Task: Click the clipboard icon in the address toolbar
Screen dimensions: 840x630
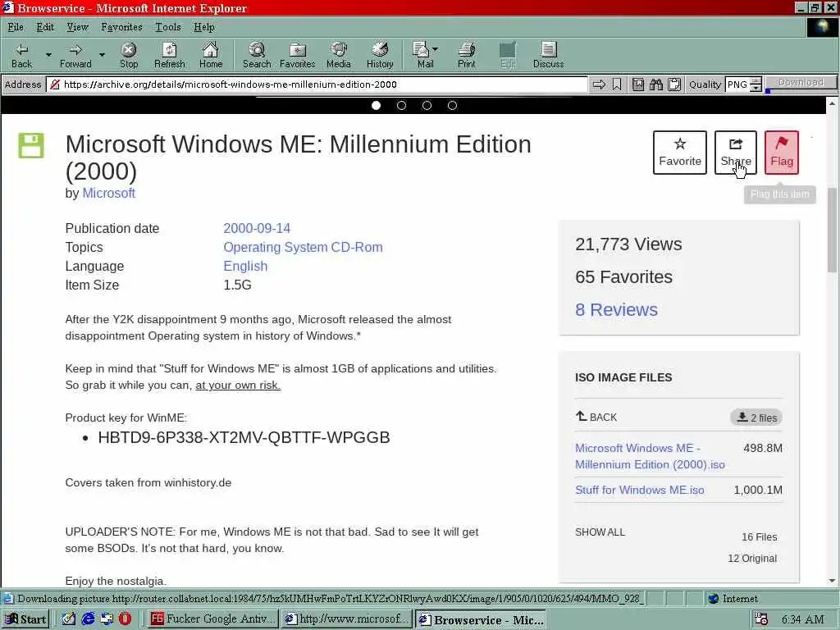Action: coord(674,84)
